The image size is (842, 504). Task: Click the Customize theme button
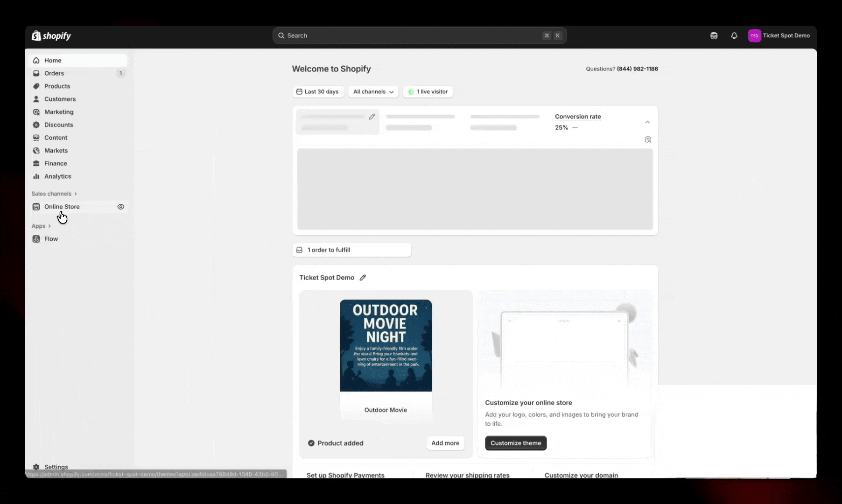[x=515, y=443]
